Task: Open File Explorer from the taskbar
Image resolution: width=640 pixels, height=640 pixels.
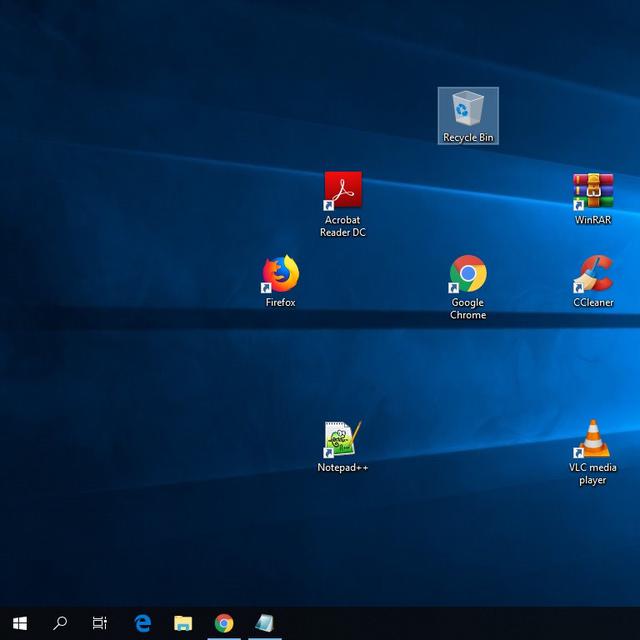Action: pyautogui.click(x=183, y=623)
